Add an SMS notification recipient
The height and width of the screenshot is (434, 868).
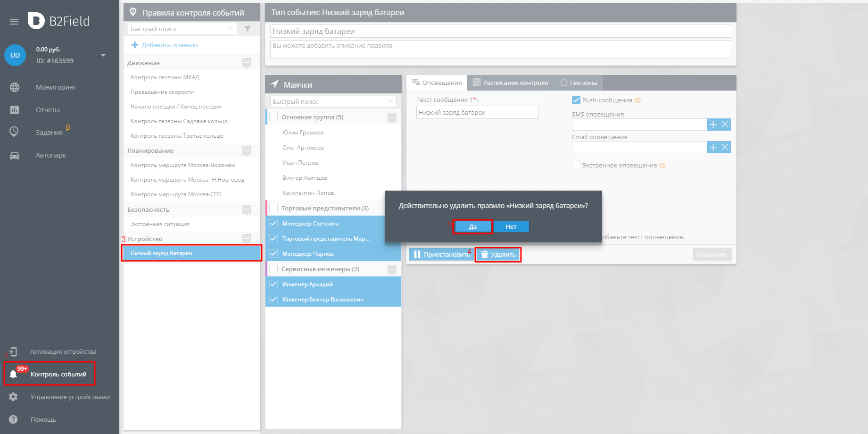point(713,125)
